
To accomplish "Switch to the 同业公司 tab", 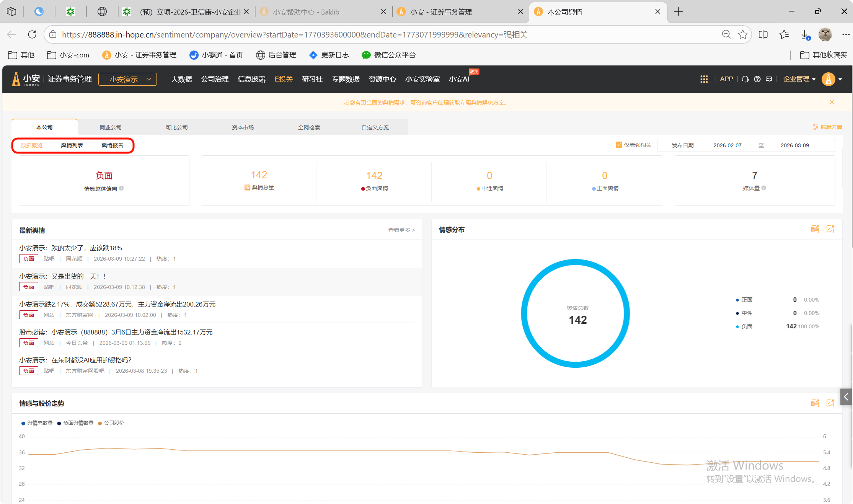I will 111,127.
